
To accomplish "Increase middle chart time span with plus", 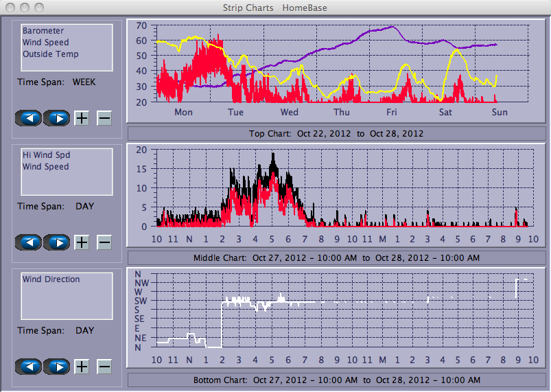I will pos(82,242).
